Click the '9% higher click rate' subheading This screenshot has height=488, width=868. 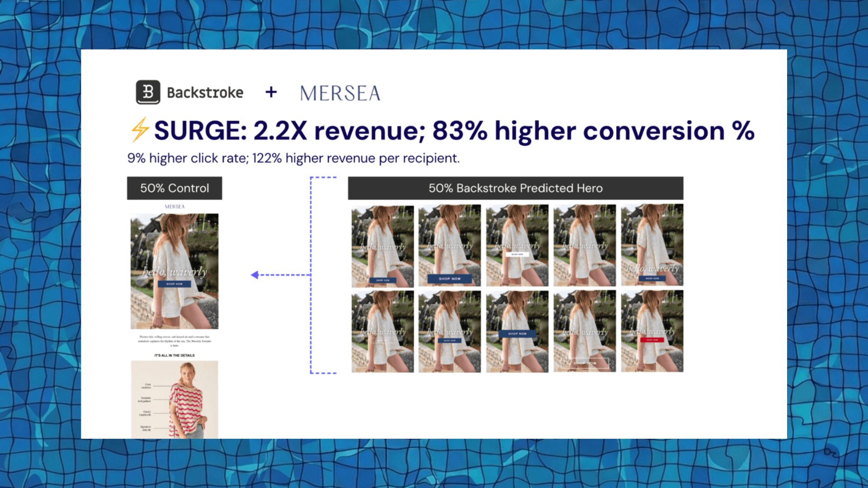pos(293,158)
